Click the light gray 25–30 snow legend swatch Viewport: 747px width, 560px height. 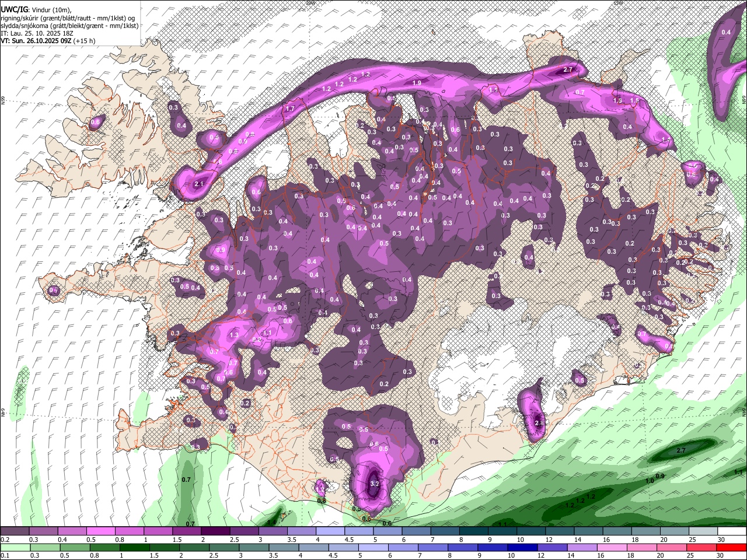703,531
